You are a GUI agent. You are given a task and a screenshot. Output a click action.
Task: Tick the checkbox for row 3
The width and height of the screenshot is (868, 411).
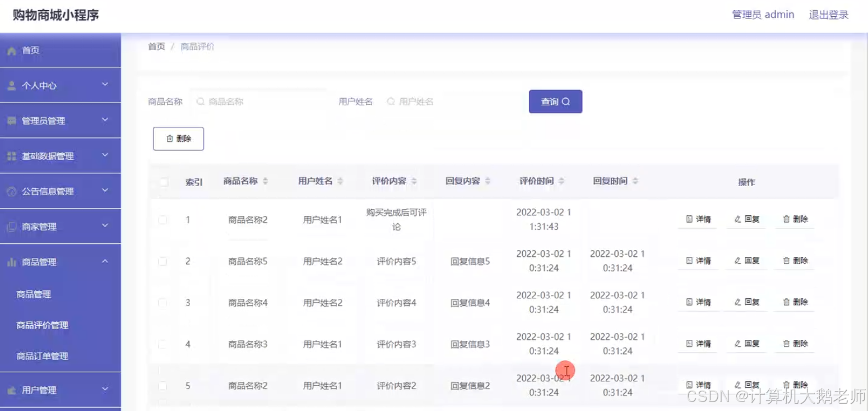163,303
